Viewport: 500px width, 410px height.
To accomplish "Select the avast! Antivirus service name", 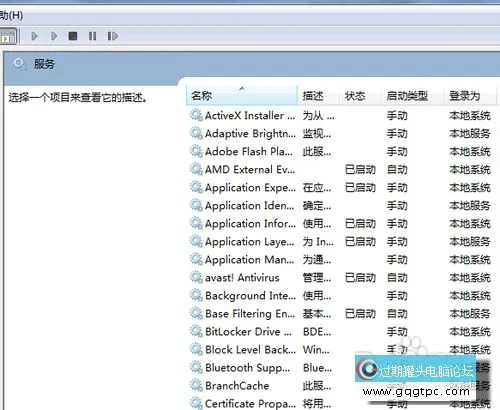I will (242, 277).
